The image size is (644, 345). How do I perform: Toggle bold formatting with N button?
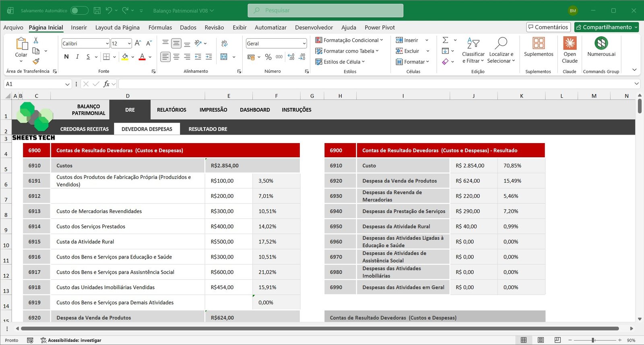[x=66, y=57]
